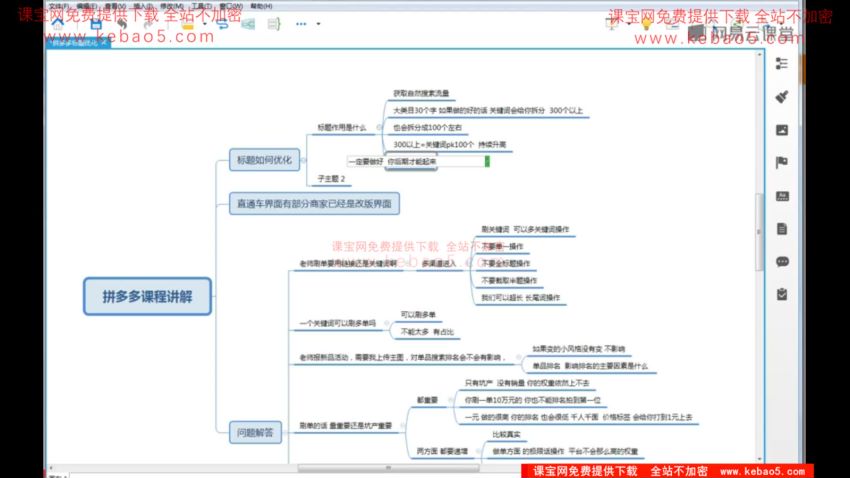Image resolution: width=850 pixels, height=478 pixels.
Task: Close the 拼多多标题优化 document tab
Action: point(104,42)
